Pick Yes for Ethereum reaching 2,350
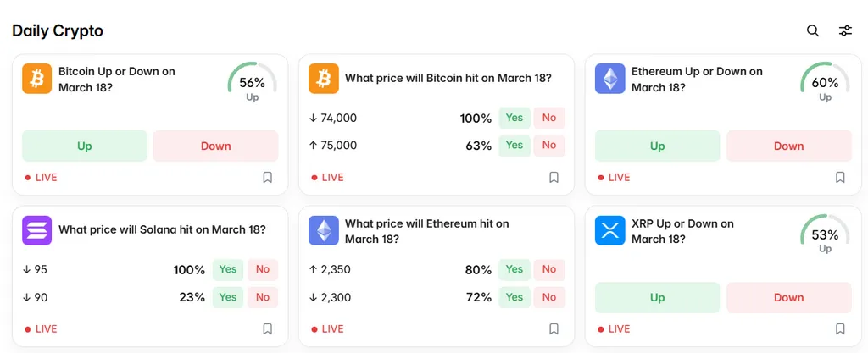868x353 pixels. click(x=515, y=270)
